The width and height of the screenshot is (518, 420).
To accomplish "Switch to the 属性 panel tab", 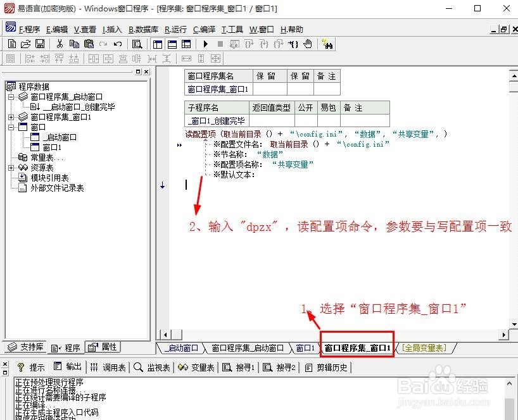I will click(103, 347).
